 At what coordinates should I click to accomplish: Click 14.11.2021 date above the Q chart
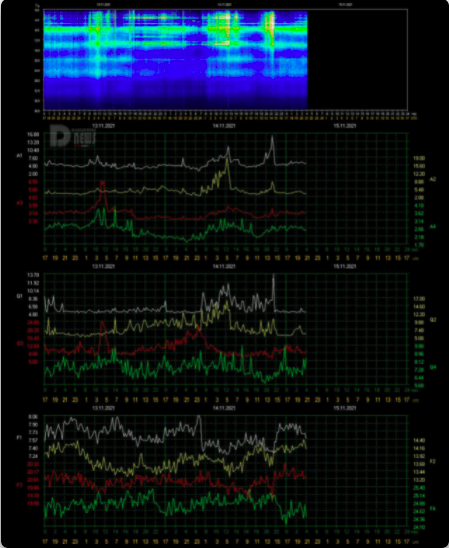[x=224, y=266]
